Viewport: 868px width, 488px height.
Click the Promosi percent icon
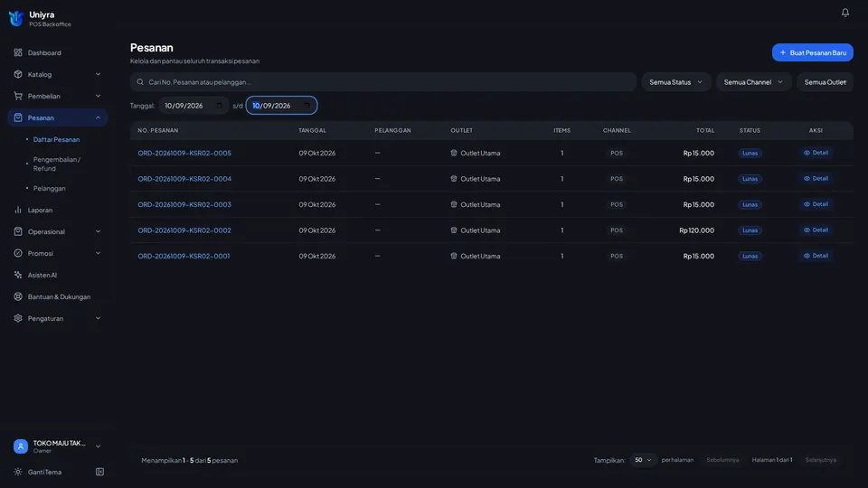[18, 253]
